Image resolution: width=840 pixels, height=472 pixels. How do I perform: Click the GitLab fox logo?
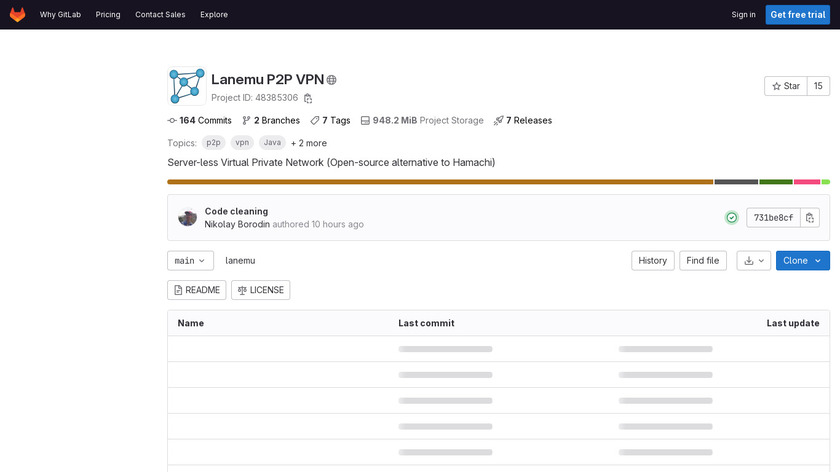click(18, 14)
